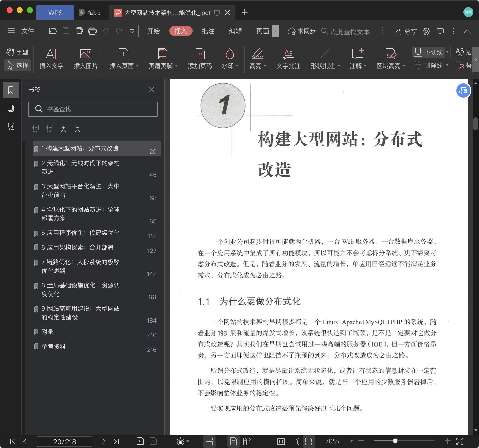Expand the Underline (下划线) style arrow
This screenshot has height=448, width=479.
tap(447, 52)
